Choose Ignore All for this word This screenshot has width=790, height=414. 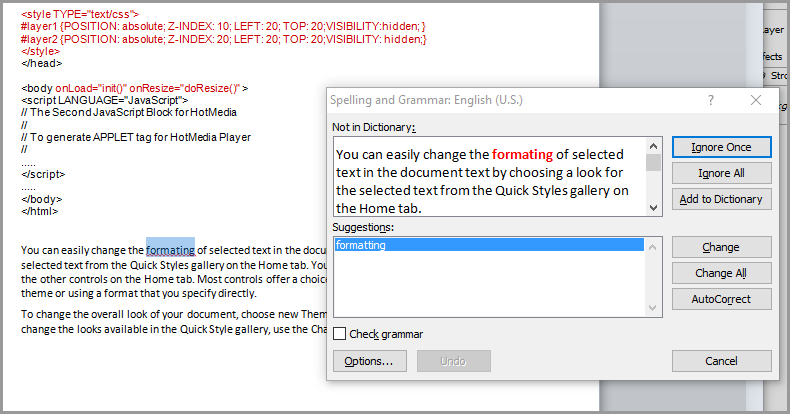(721, 173)
